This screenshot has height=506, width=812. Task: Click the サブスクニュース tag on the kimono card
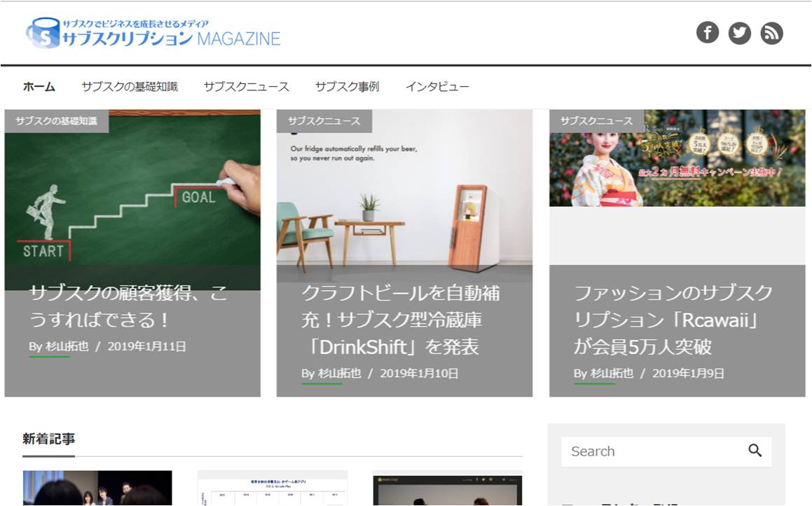click(597, 121)
